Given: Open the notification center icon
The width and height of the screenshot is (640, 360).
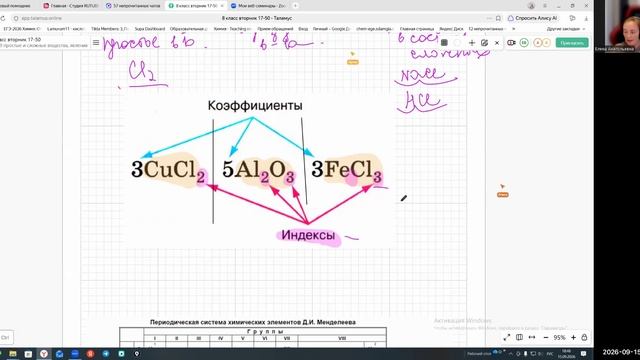Looking at the screenshot, I should pyautogui.click(x=584, y=354).
